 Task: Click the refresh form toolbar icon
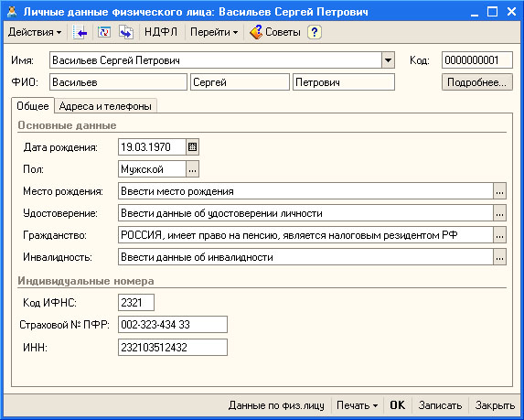click(104, 32)
